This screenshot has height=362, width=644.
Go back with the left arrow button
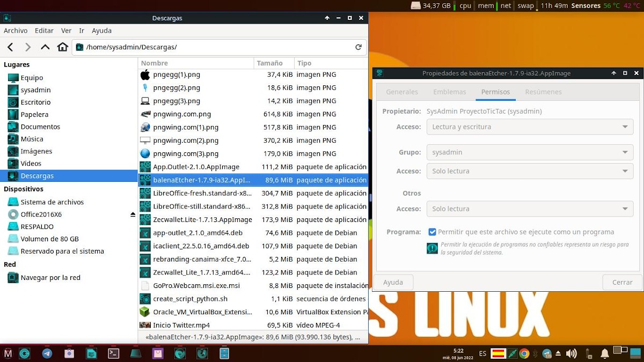10,47
